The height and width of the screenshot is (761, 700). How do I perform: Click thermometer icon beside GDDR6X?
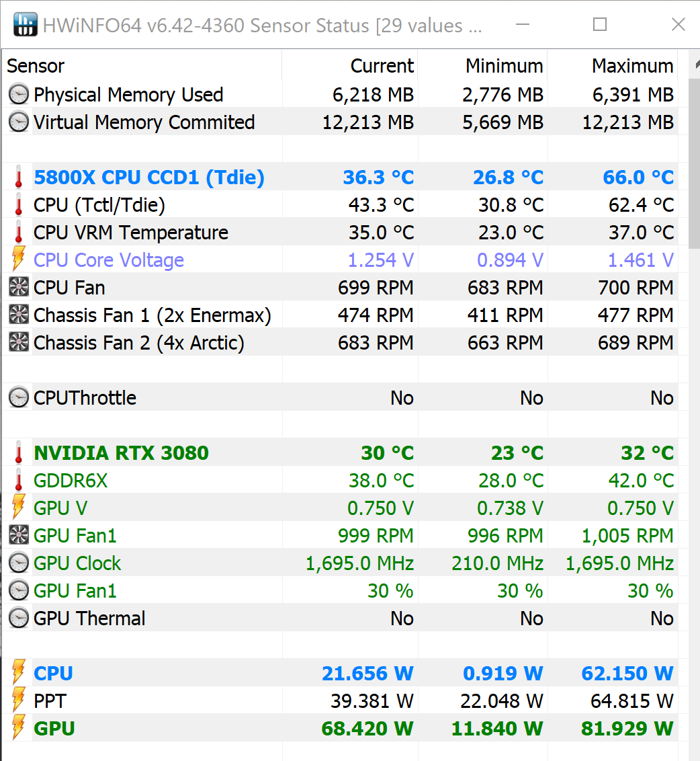pos(19,481)
